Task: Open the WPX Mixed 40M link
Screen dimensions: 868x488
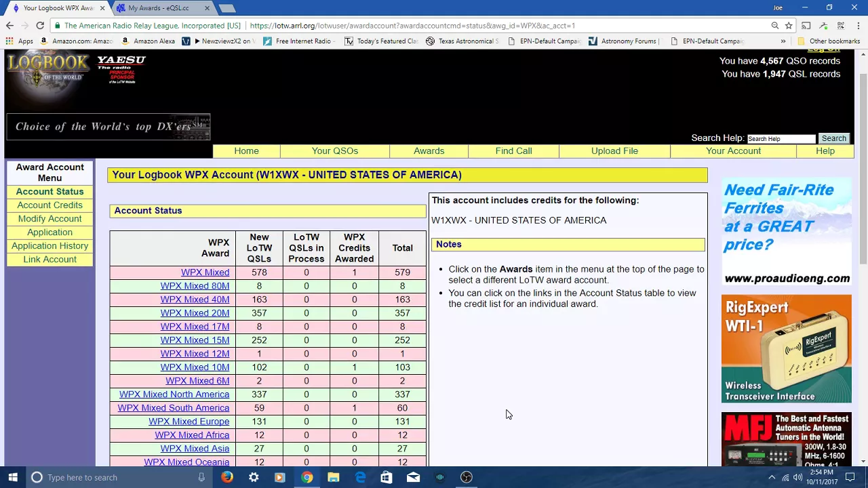Action: point(195,300)
